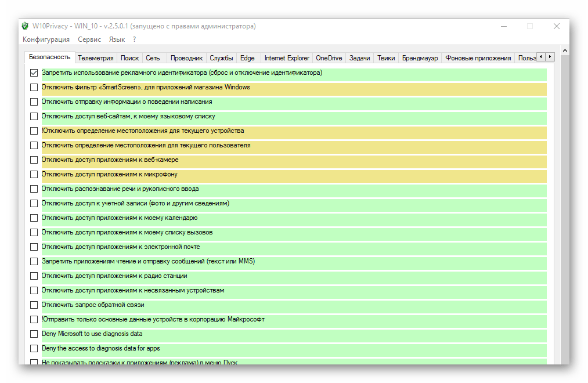The height and width of the screenshot is (383, 588).
Task: Open the Сервис menu
Action: pyautogui.click(x=89, y=39)
